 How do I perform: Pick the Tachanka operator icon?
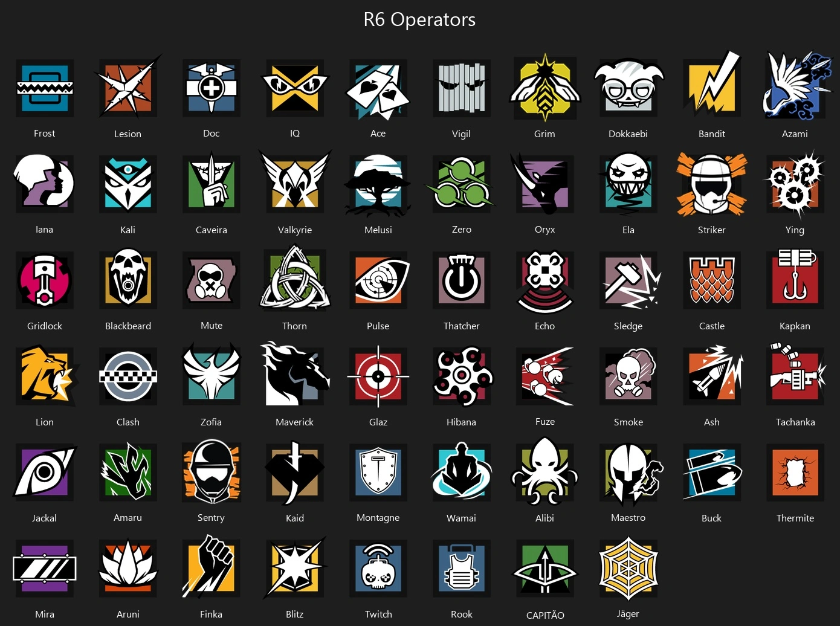(795, 375)
